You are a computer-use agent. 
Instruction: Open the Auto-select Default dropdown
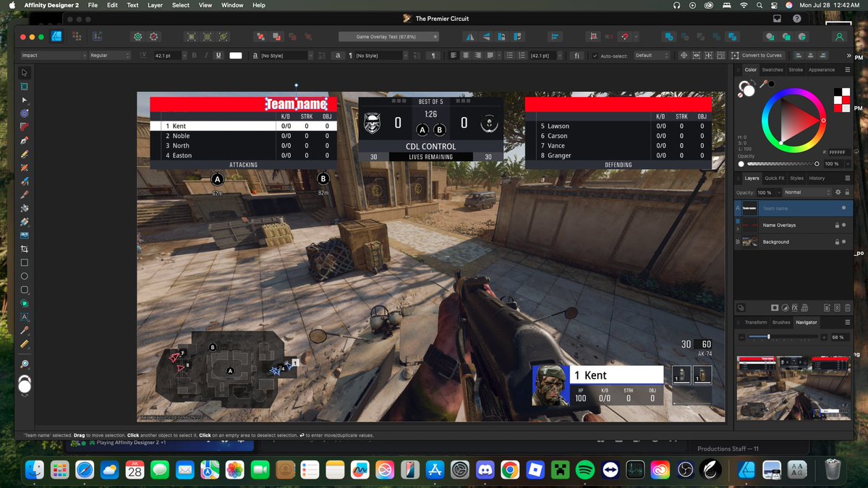click(653, 55)
